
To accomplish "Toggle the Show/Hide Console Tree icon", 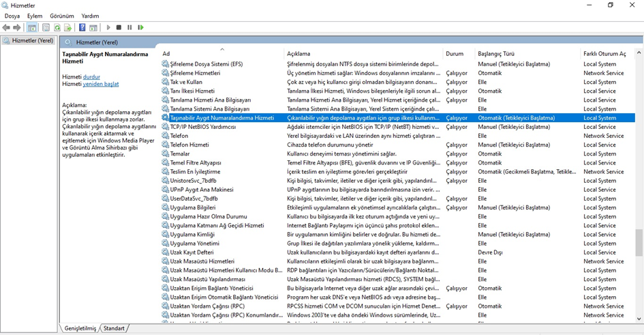I will pos(32,27).
